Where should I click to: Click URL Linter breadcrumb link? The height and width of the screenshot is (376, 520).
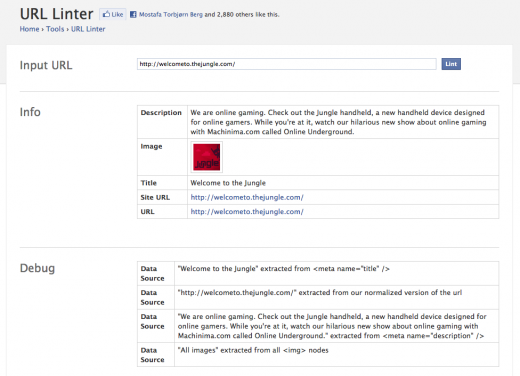coord(88,29)
